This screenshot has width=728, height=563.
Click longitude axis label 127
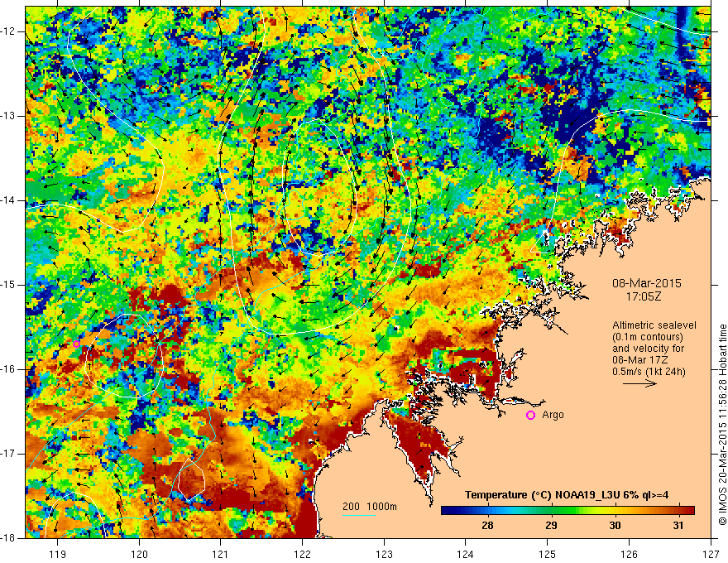(711, 554)
